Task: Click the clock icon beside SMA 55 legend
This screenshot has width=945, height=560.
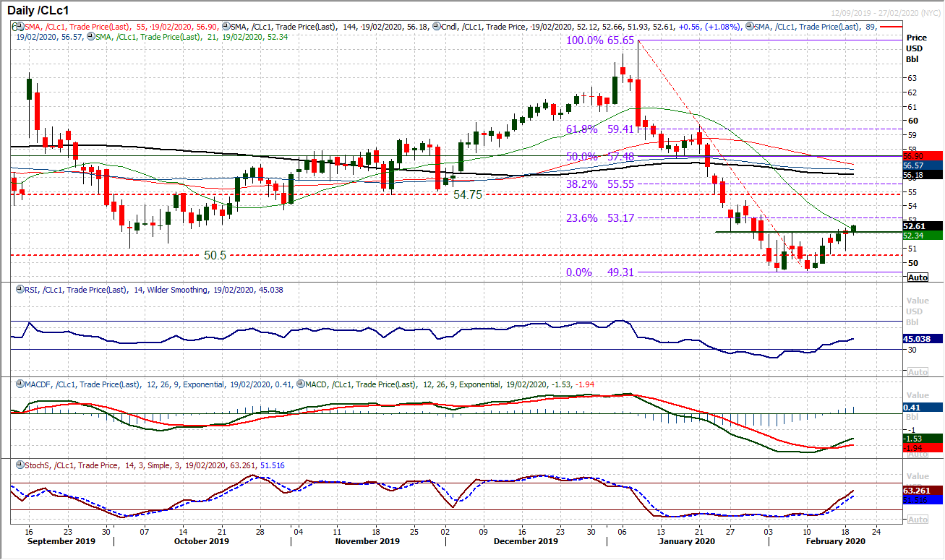Action: pyautogui.click(x=21, y=26)
